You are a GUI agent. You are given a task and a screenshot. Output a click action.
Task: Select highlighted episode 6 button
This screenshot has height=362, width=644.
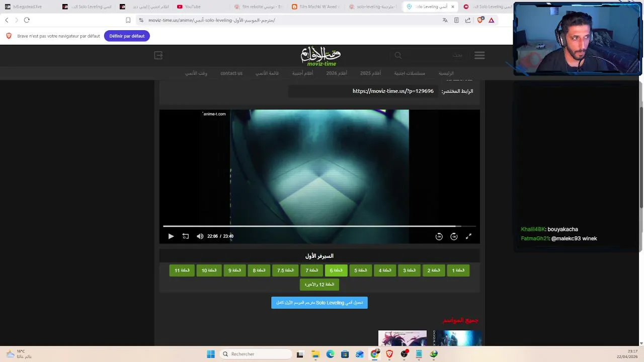pyautogui.click(x=336, y=270)
